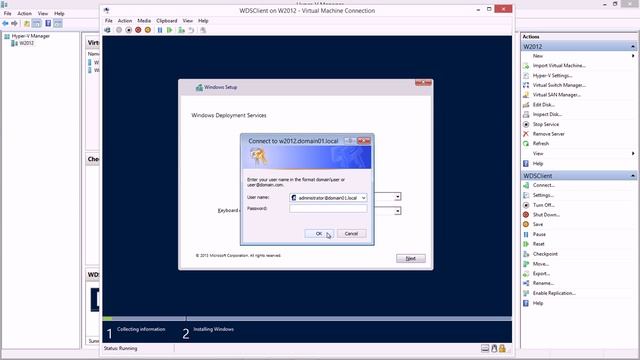Open the Clipboard menu in VM Connection
The height and width of the screenshot is (360, 640).
167,21
